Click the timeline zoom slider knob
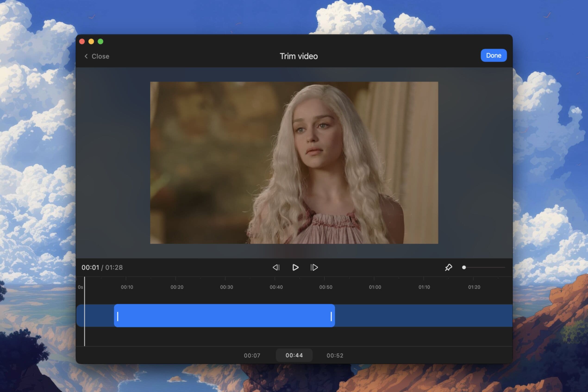 pos(464,267)
